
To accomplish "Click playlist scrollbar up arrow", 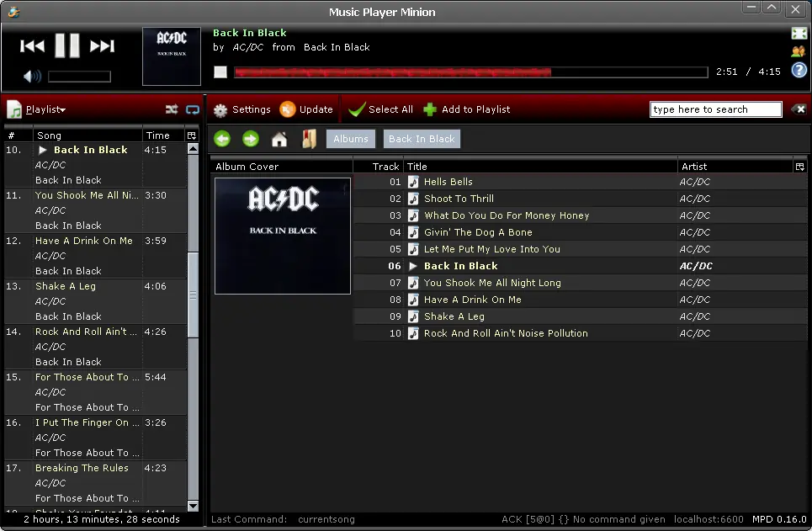I will [193, 149].
